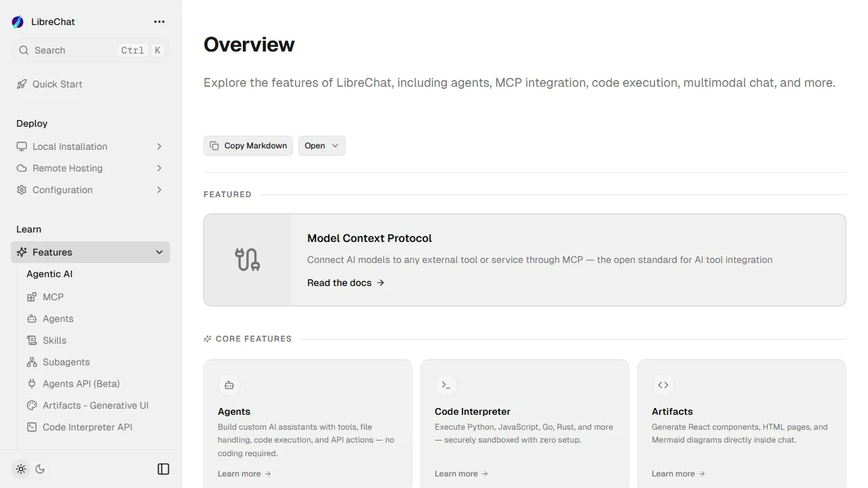Click the Code Interpreter card title

coord(473,411)
